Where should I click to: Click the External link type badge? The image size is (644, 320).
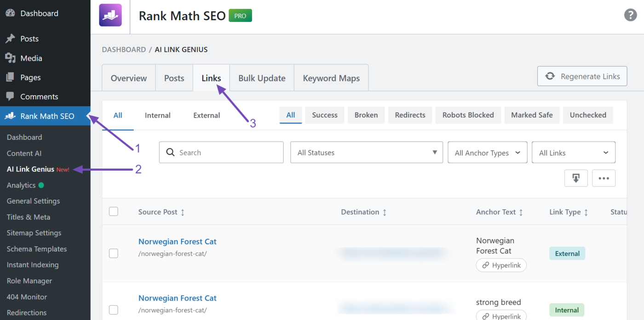567,253
